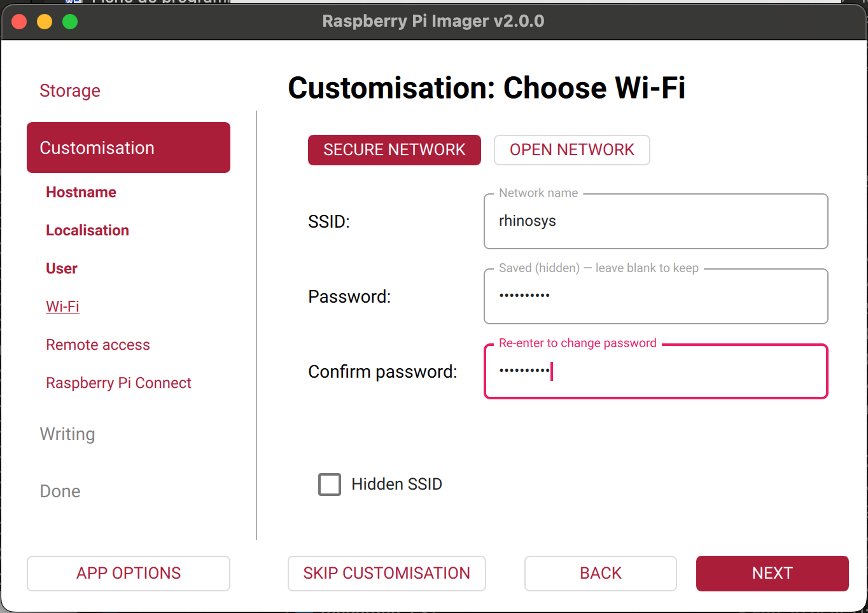Open App Options
Viewport: 868px width, 613px height.
pos(129,574)
